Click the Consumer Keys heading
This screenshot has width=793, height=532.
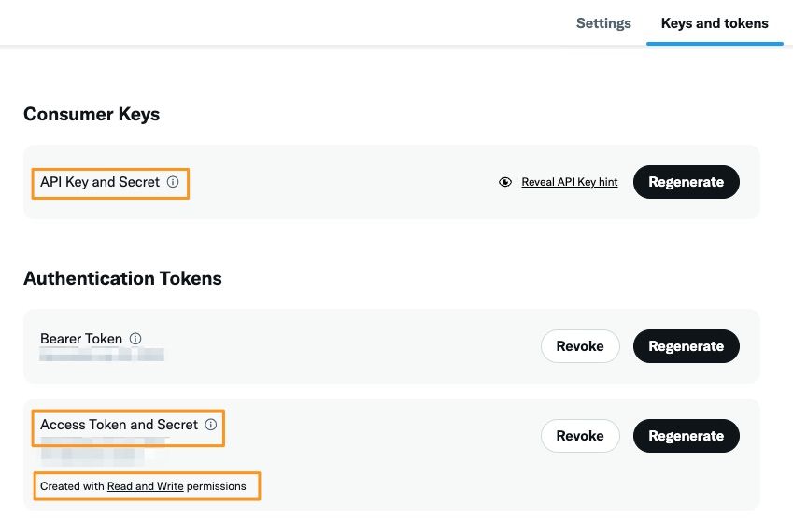coord(92,115)
